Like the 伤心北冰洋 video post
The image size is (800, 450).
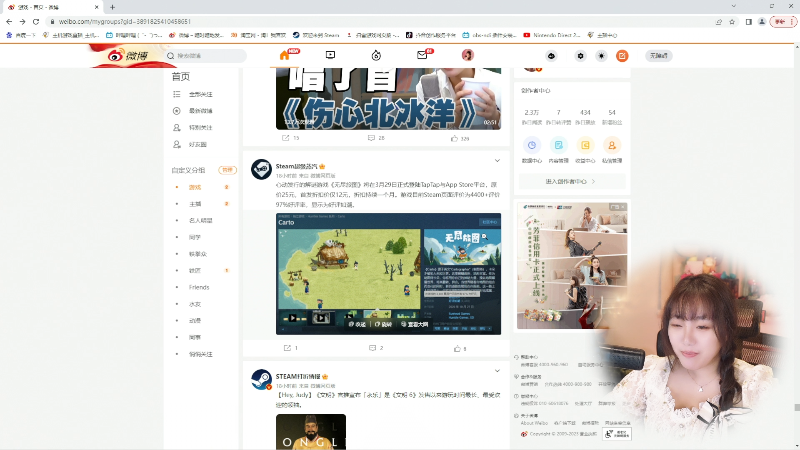(x=460, y=138)
